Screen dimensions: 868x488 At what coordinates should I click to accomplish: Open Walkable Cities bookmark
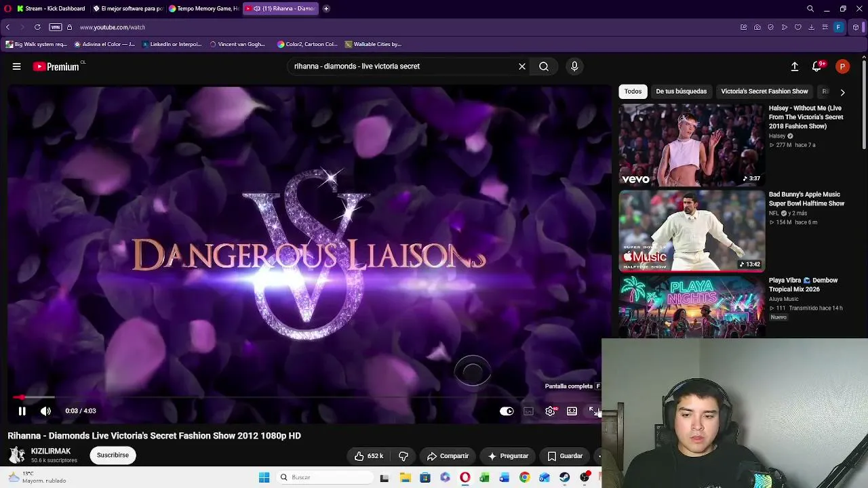pos(373,44)
